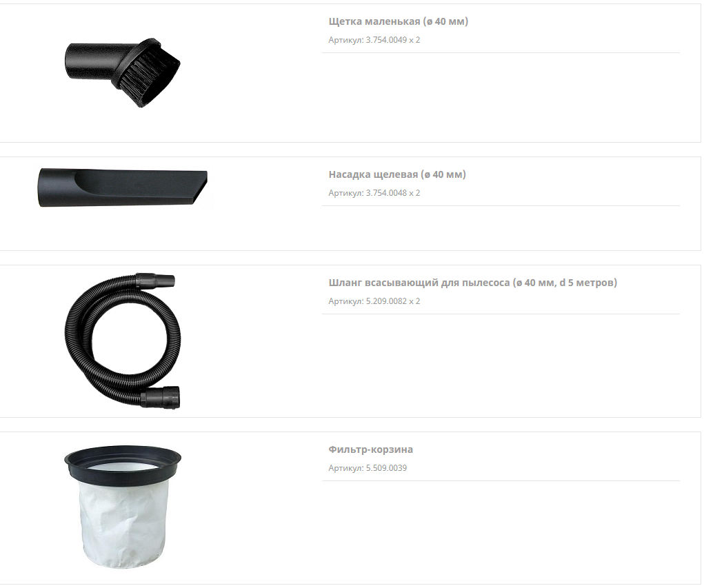
Task: Click the title "Насадка щелевая (ø 40 мм)"
Action: pyautogui.click(x=397, y=174)
